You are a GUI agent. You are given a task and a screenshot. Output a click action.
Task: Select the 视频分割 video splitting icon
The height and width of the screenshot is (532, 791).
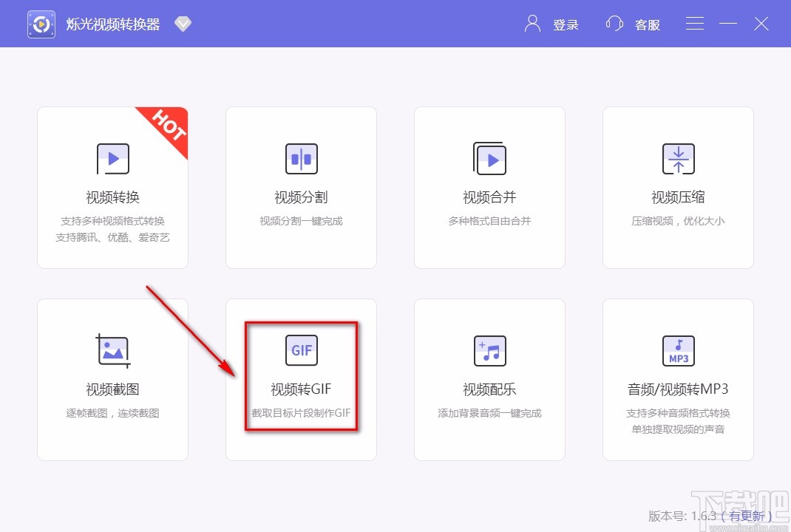pyautogui.click(x=301, y=159)
